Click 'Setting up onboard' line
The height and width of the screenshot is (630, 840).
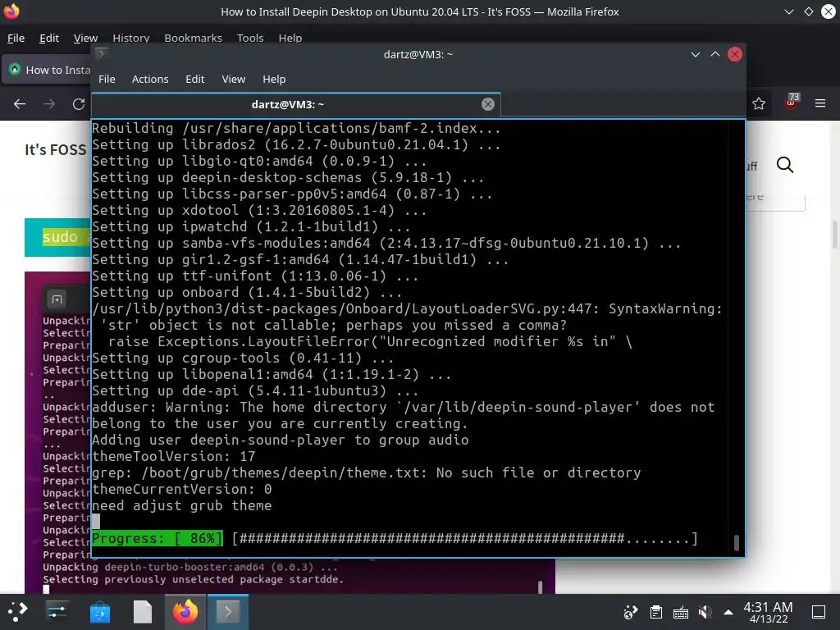[247, 293]
